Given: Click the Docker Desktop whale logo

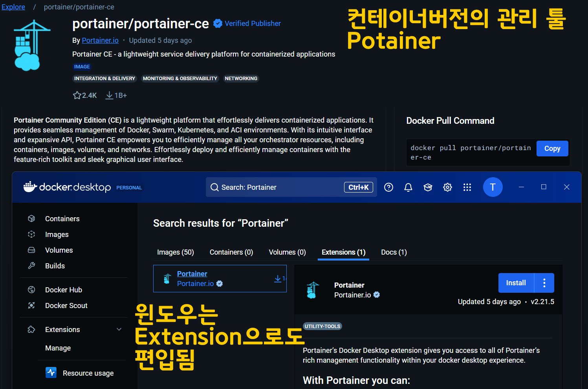Looking at the screenshot, I should pos(30,187).
